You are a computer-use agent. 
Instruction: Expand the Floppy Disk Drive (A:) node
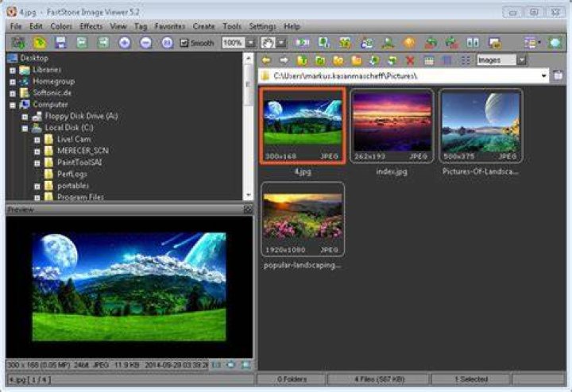tap(25, 117)
